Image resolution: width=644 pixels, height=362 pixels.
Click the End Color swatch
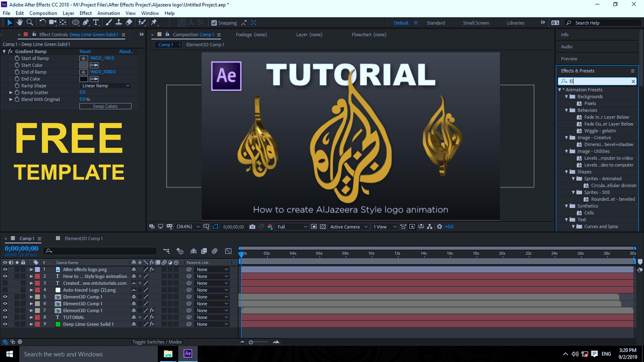[x=84, y=79]
